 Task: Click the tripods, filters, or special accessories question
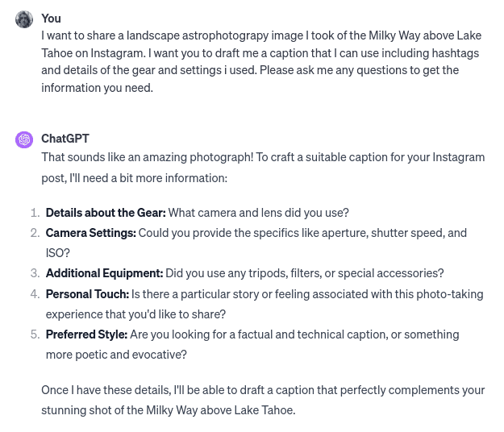pos(304,273)
